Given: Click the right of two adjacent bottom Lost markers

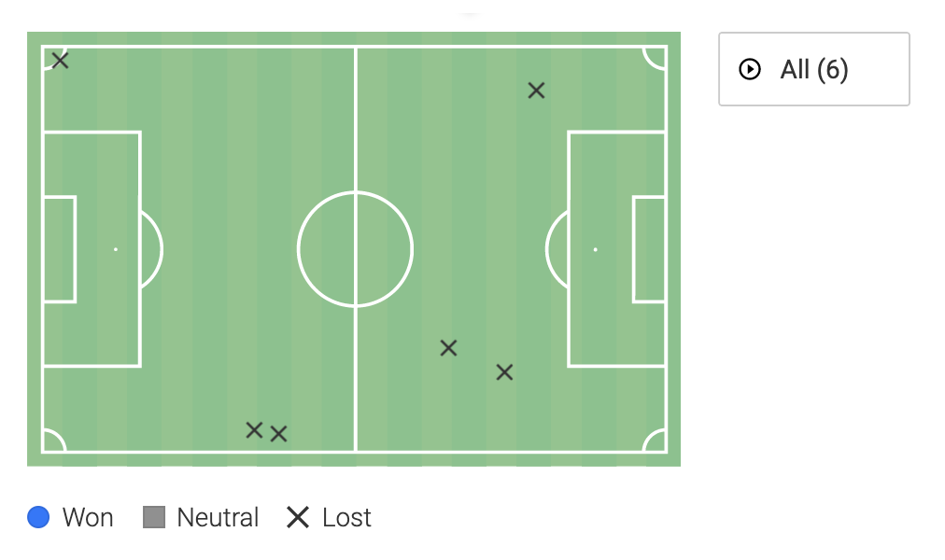Looking at the screenshot, I should 278,434.
